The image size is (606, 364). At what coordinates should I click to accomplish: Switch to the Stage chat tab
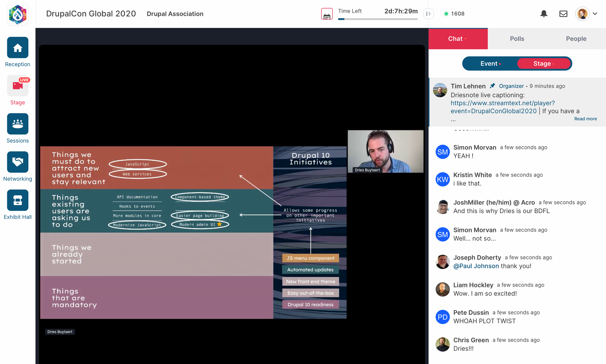coord(544,64)
